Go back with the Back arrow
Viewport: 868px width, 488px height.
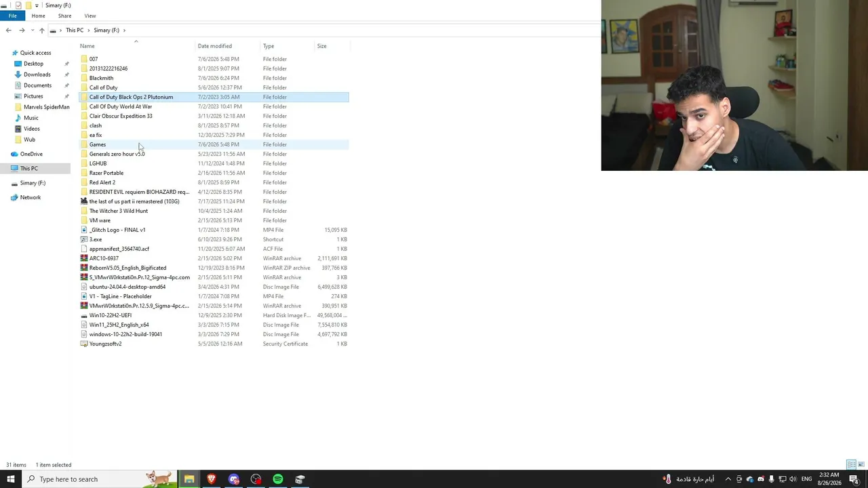click(8, 30)
